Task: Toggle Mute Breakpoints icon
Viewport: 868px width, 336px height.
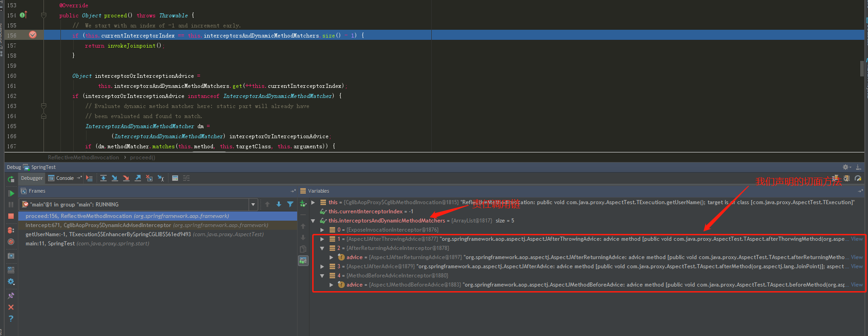Action: 11,242
